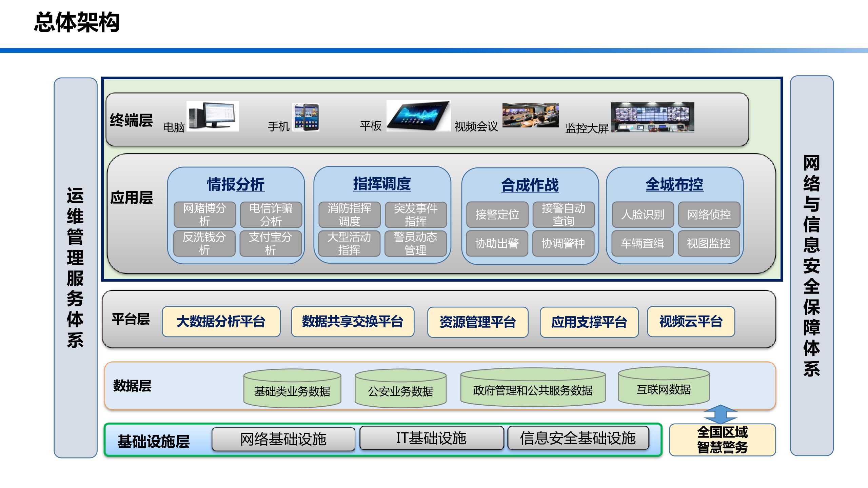This screenshot has width=868, height=488.
Task: Click the 监控大屏 caption text
Action: [x=587, y=128]
